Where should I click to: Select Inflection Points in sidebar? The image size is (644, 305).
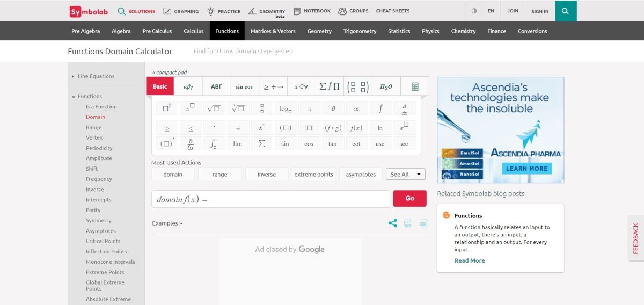(x=106, y=251)
